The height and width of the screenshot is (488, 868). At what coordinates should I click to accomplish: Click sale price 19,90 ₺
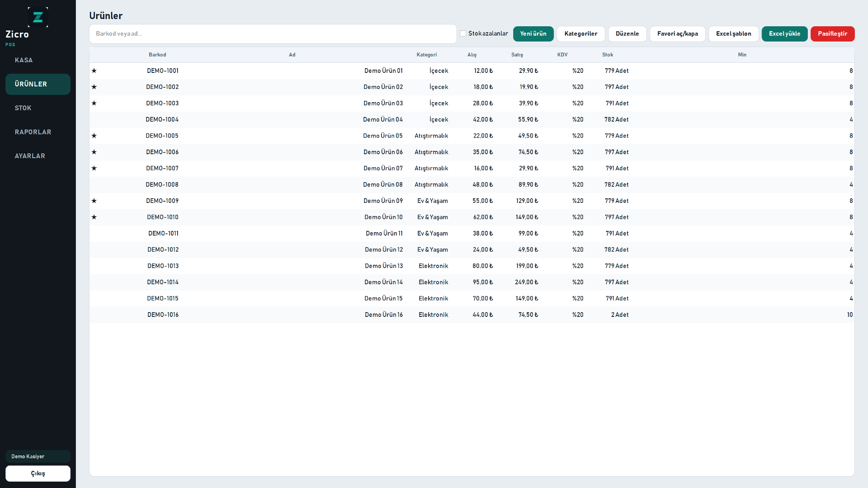(529, 87)
